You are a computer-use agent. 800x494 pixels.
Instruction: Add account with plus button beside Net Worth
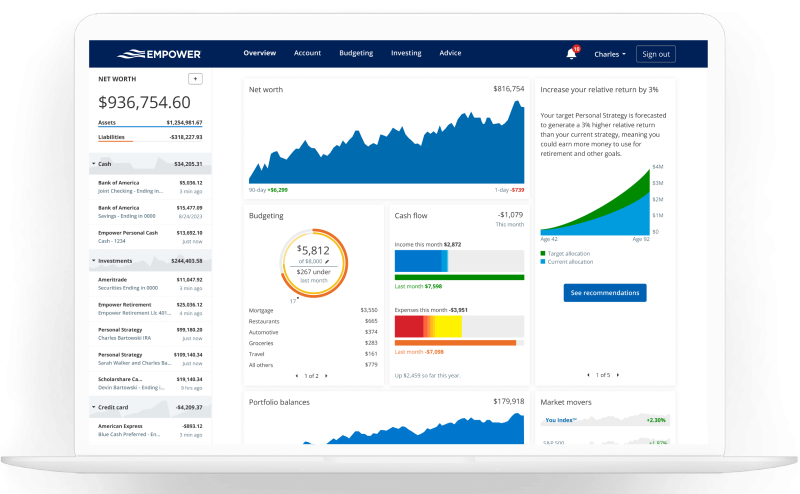(x=195, y=79)
